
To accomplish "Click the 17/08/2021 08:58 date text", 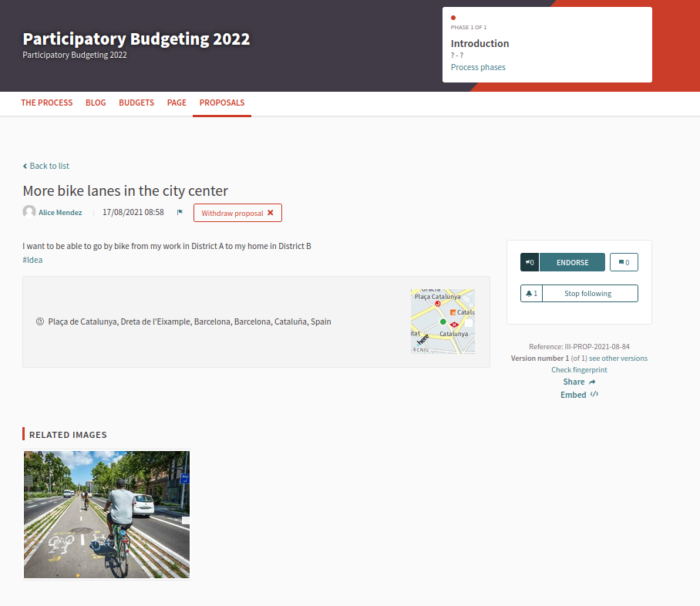I will (x=133, y=212).
